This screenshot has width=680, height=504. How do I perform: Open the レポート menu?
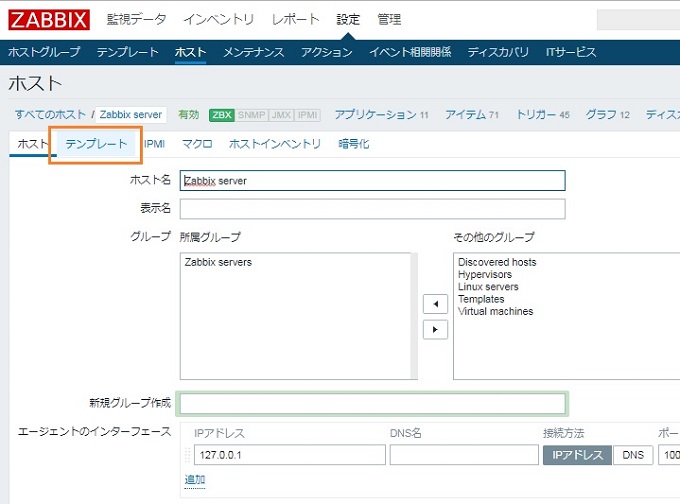[x=296, y=20]
